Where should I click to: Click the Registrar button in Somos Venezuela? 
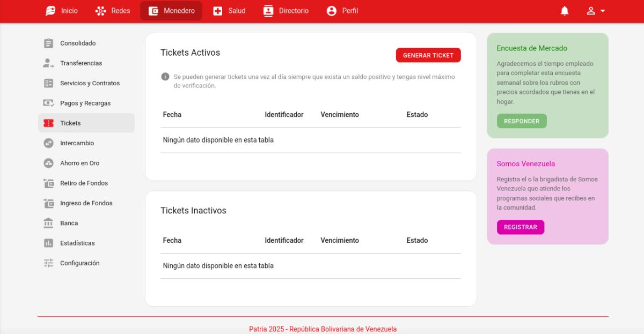click(x=520, y=227)
